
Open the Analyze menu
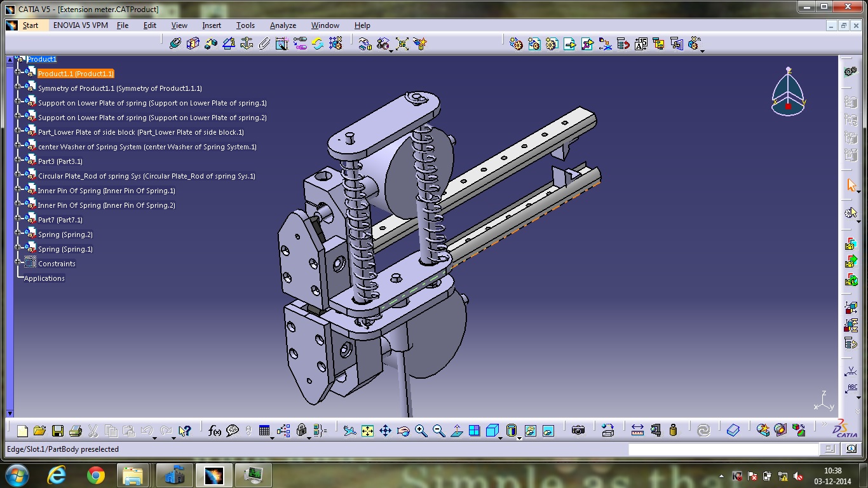tap(283, 25)
